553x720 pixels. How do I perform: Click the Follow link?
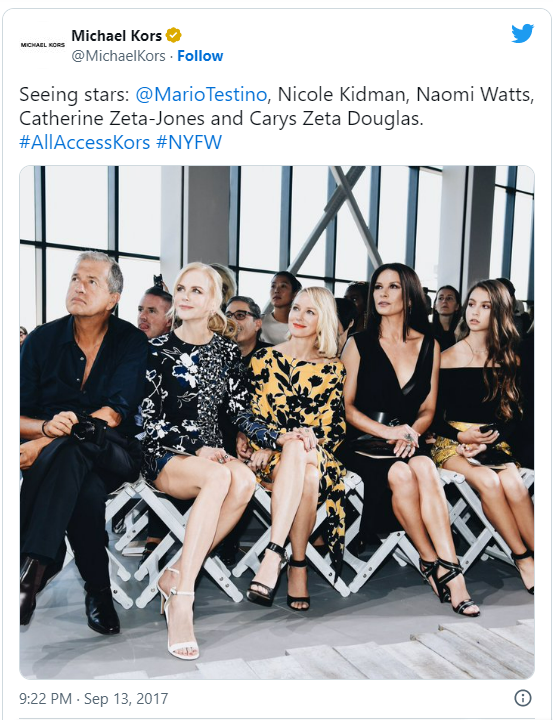click(x=200, y=56)
